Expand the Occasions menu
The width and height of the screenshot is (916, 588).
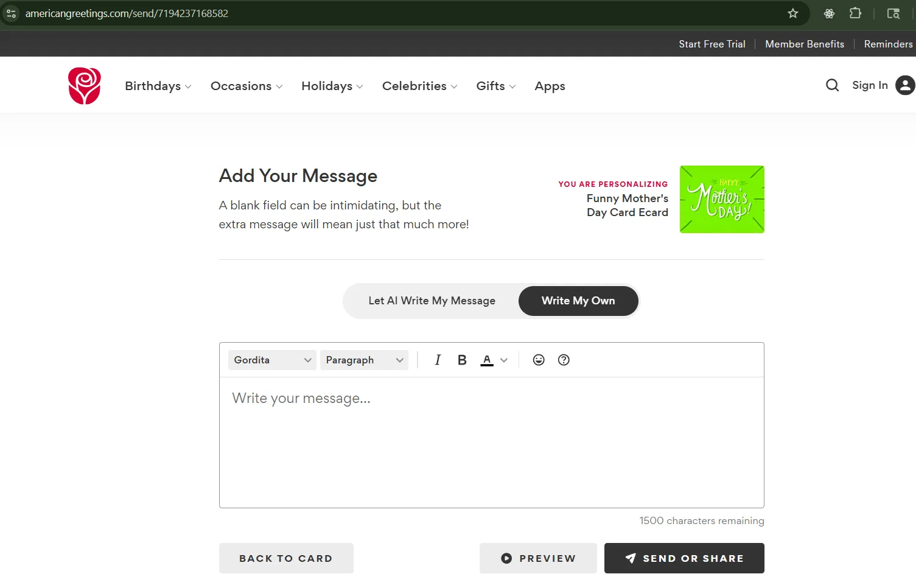(x=246, y=86)
